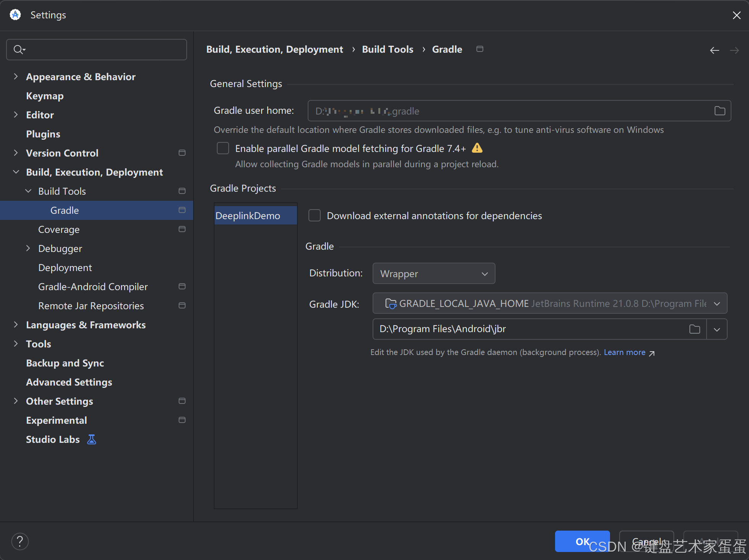Click the project marker icon on Other Settings row
This screenshot has width=749, height=560.
[x=182, y=401]
